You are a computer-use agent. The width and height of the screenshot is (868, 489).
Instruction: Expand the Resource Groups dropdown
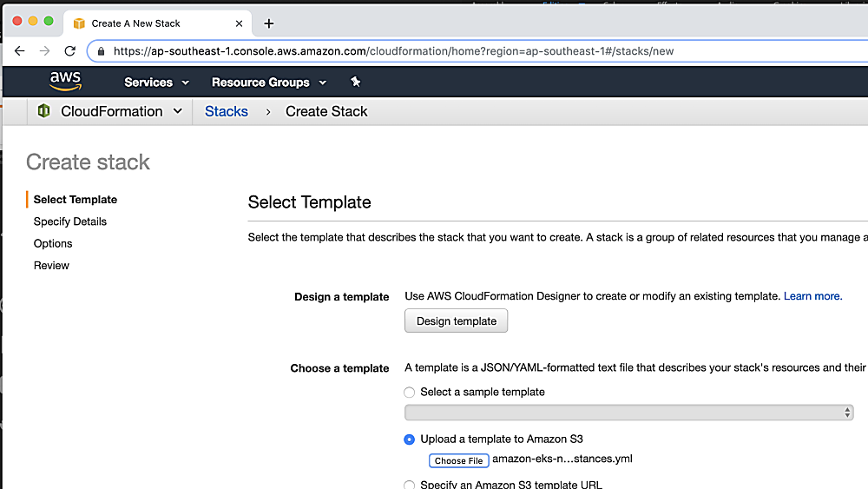click(269, 82)
